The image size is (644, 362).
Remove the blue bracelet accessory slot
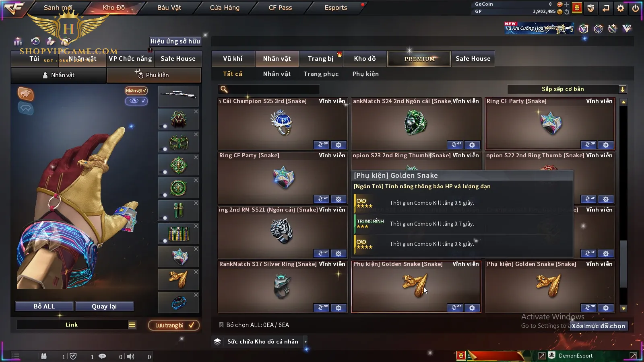[196, 295]
